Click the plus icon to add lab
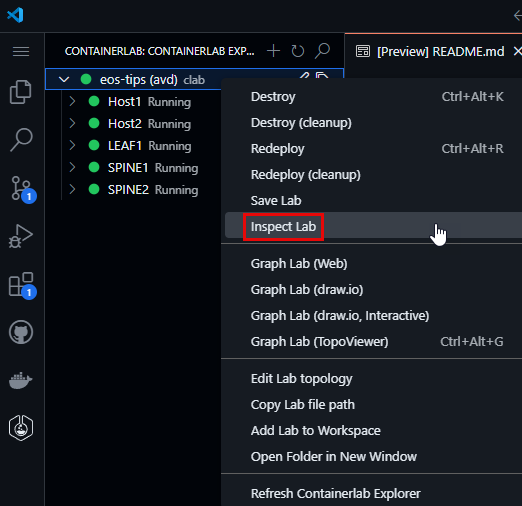The image size is (522, 506). point(273,51)
